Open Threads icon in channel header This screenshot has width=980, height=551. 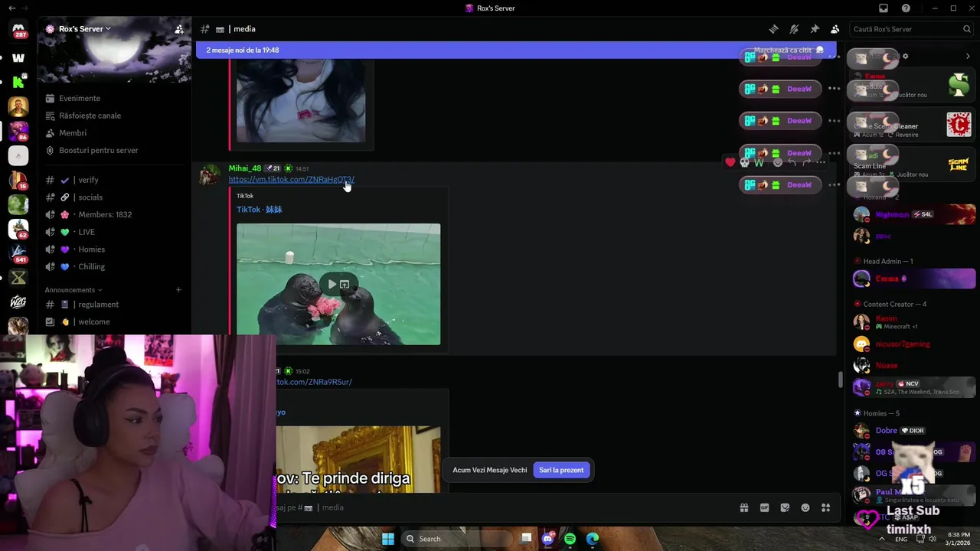point(773,29)
